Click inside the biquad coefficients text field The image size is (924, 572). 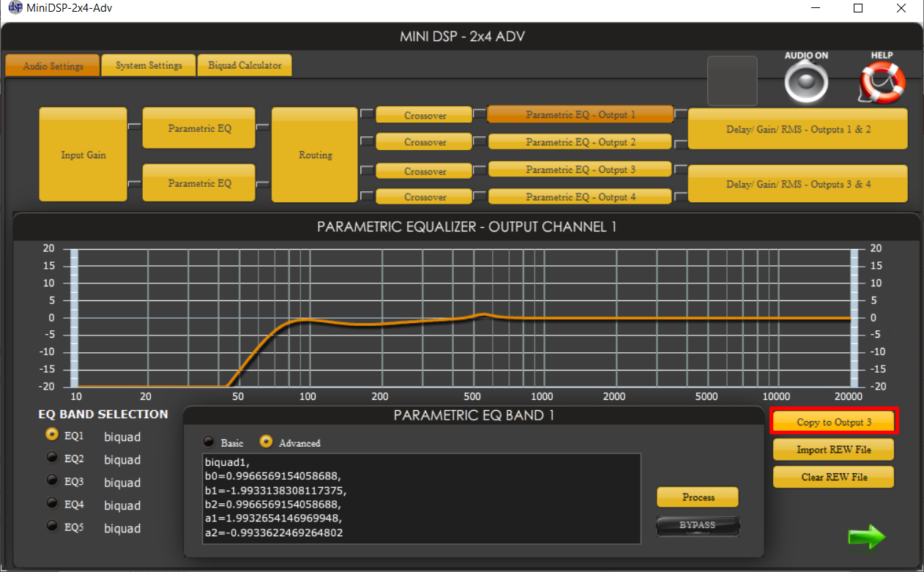click(422, 499)
